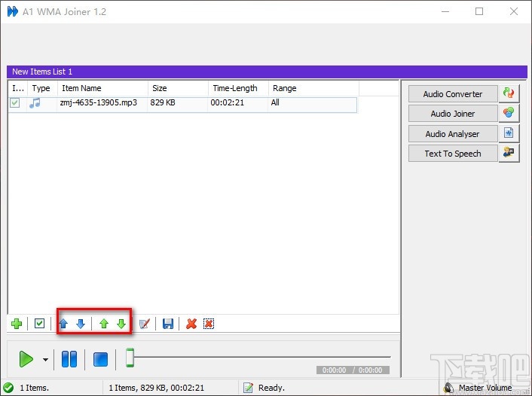Sort by the Range column header

point(313,88)
